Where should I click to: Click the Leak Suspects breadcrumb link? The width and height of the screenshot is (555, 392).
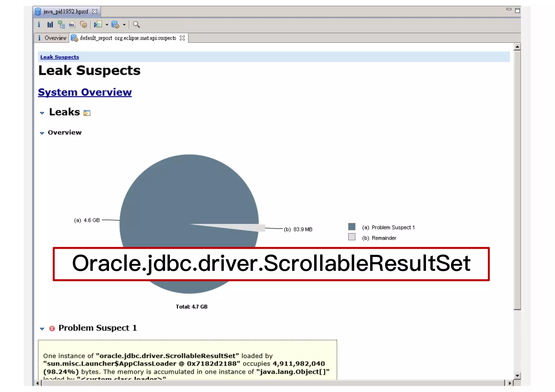(60, 57)
